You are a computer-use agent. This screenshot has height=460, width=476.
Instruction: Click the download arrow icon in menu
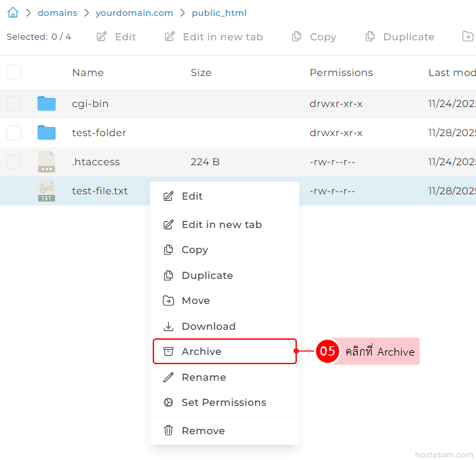click(x=169, y=326)
